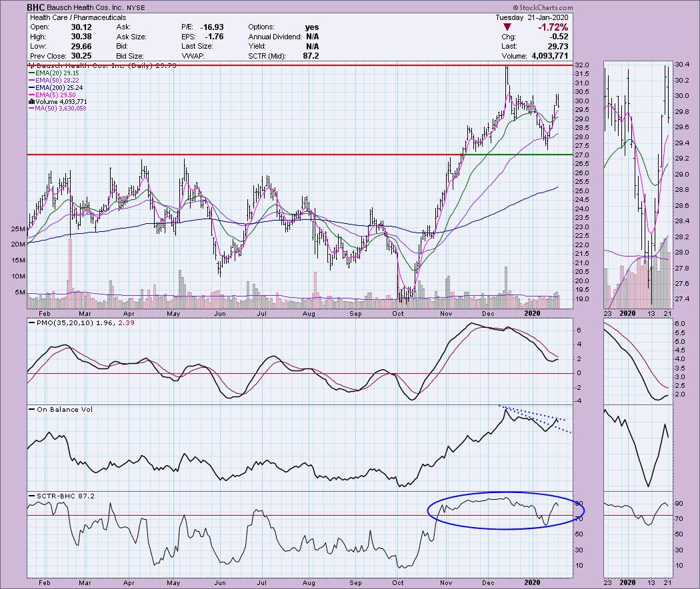
Task: Click the May label on bottom axis
Action: [x=173, y=583]
